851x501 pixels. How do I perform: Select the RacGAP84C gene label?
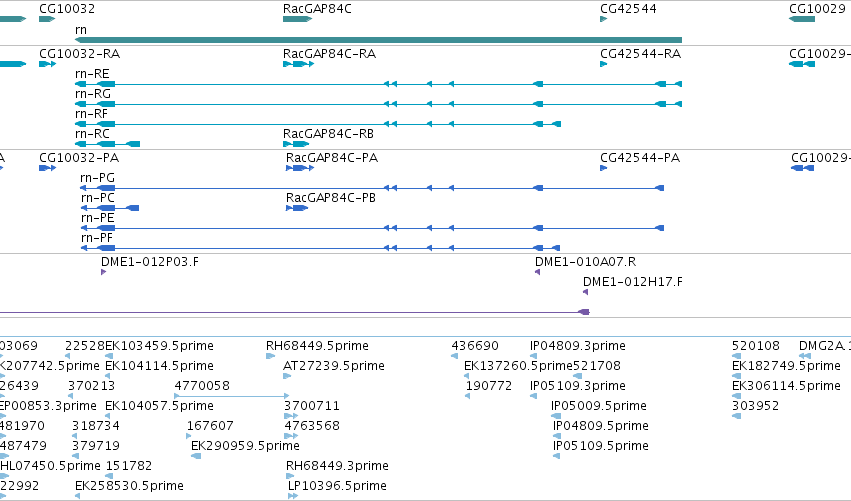tap(317, 9)
